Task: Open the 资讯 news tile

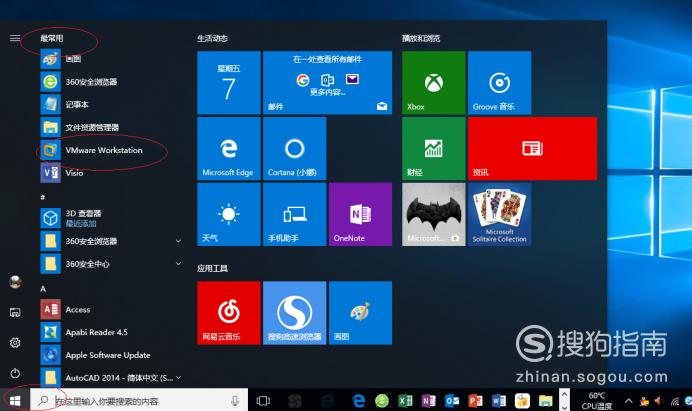Action: pos(532,148)
